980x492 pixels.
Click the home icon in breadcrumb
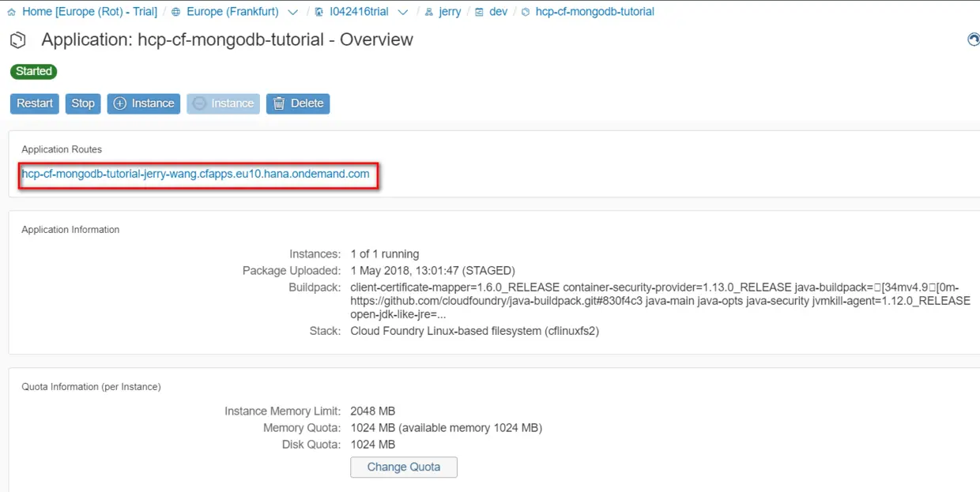coord(12,12)
